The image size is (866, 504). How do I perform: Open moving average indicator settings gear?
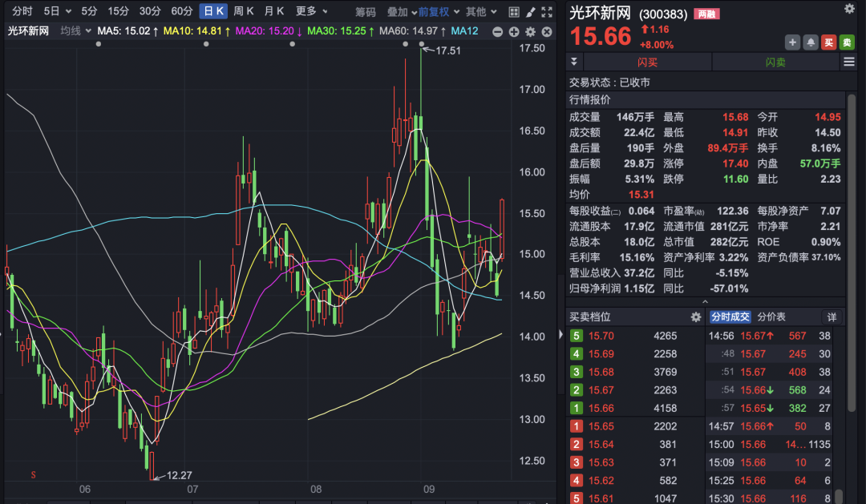tap(530, 31)
